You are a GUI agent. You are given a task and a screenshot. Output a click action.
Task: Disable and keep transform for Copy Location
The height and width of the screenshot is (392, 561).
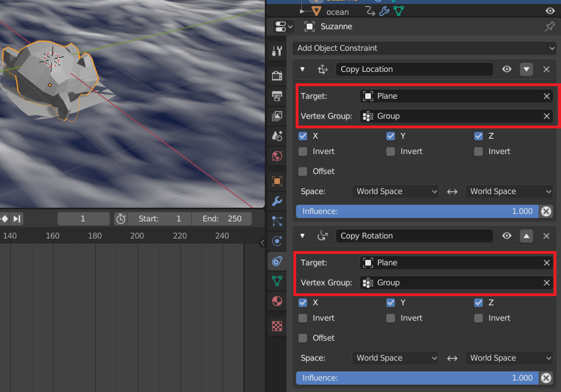[546, 211]
